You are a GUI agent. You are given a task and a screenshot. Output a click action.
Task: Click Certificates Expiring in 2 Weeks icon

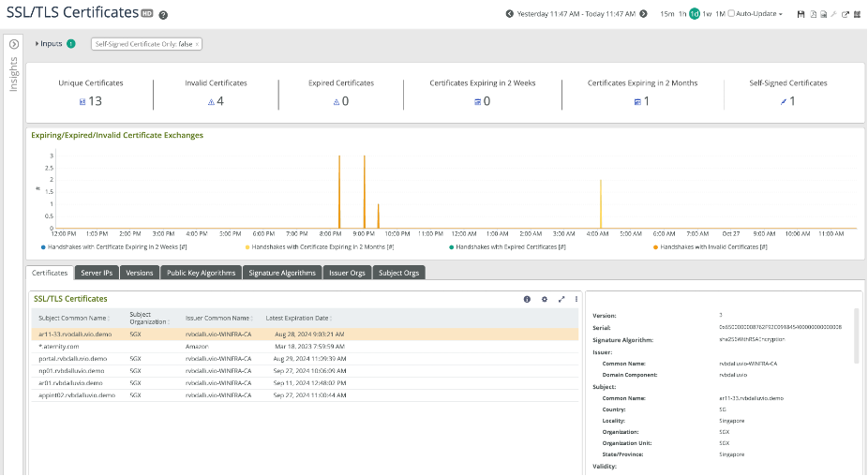click(478, 102)
